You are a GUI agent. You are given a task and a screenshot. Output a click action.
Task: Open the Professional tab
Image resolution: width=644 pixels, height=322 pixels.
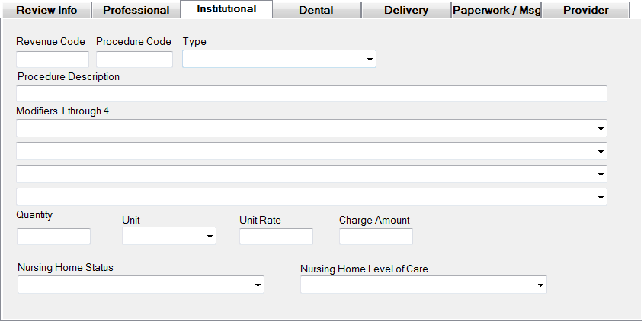coord(136,11)
